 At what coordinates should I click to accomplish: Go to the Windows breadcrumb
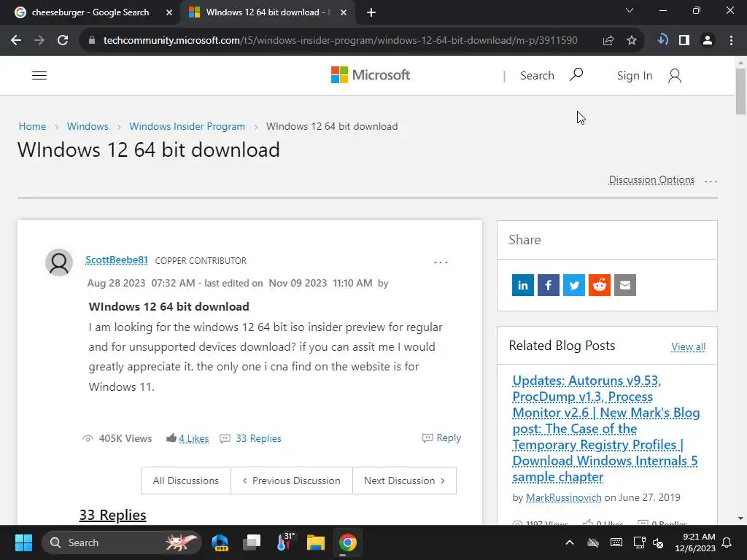point(88,126)
